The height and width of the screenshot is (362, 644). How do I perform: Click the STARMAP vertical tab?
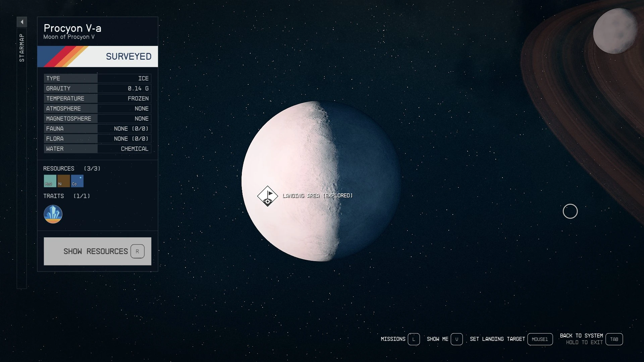[x=22, y=48]
